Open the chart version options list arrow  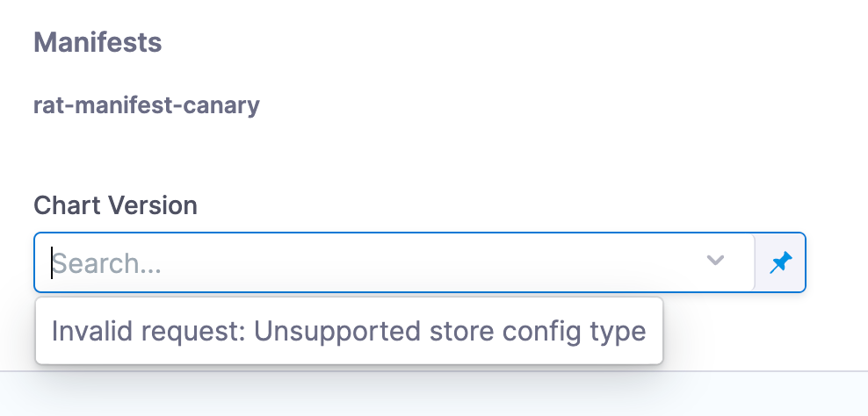716,261
